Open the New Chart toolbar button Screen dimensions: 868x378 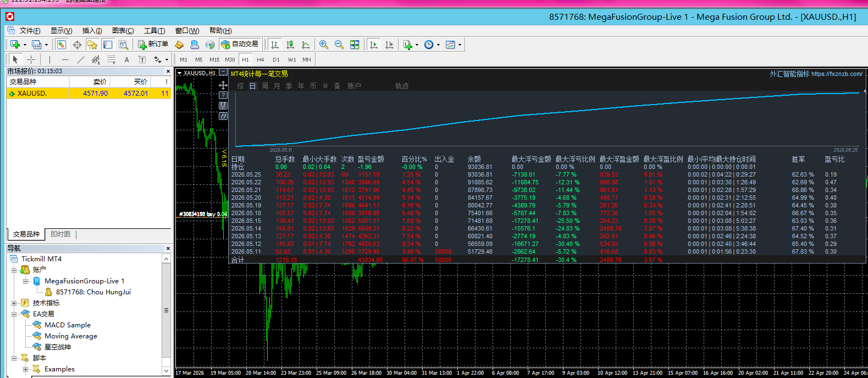(x=15, y=45)
